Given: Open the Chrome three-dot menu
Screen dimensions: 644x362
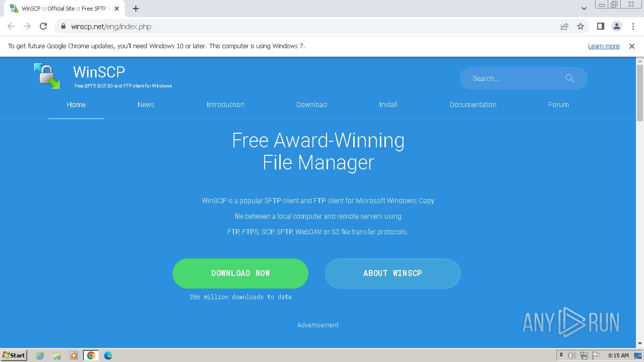Looking at the screenshot, I should pos(633,27).
